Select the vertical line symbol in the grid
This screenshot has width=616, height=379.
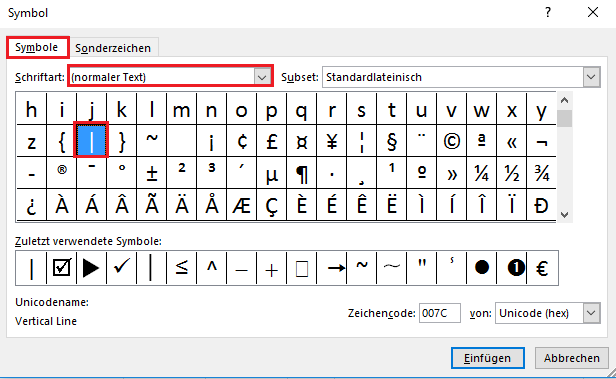coord(91,141)
